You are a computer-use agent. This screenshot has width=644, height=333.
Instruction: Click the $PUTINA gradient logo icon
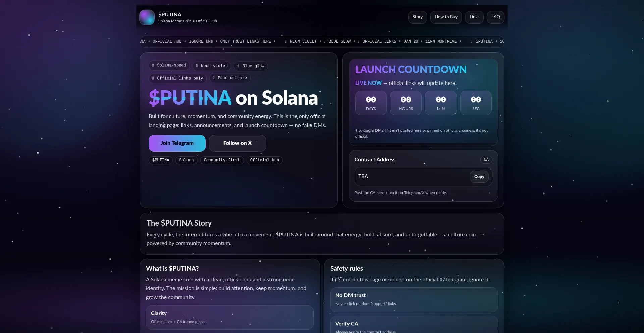147,17
